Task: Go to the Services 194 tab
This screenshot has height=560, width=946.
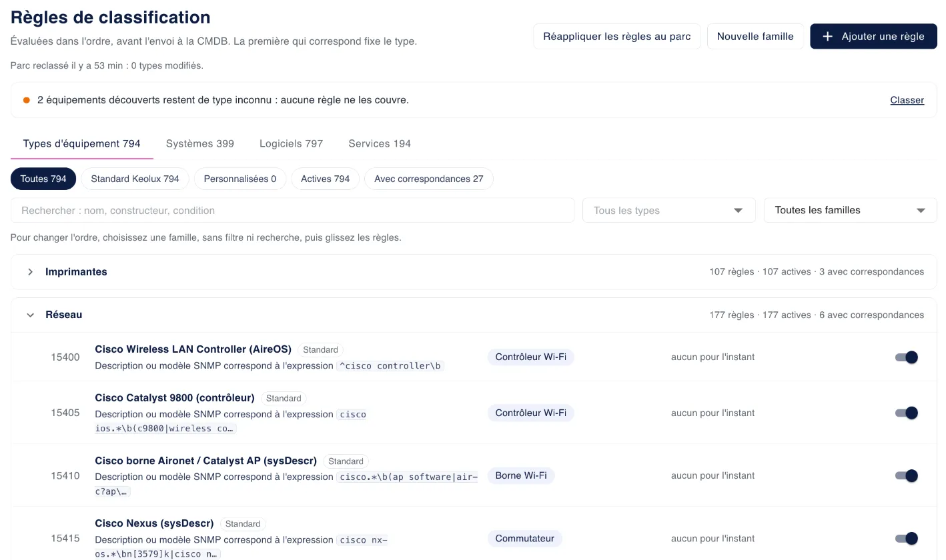Action: pyautogui.click(x=380, y=144)
